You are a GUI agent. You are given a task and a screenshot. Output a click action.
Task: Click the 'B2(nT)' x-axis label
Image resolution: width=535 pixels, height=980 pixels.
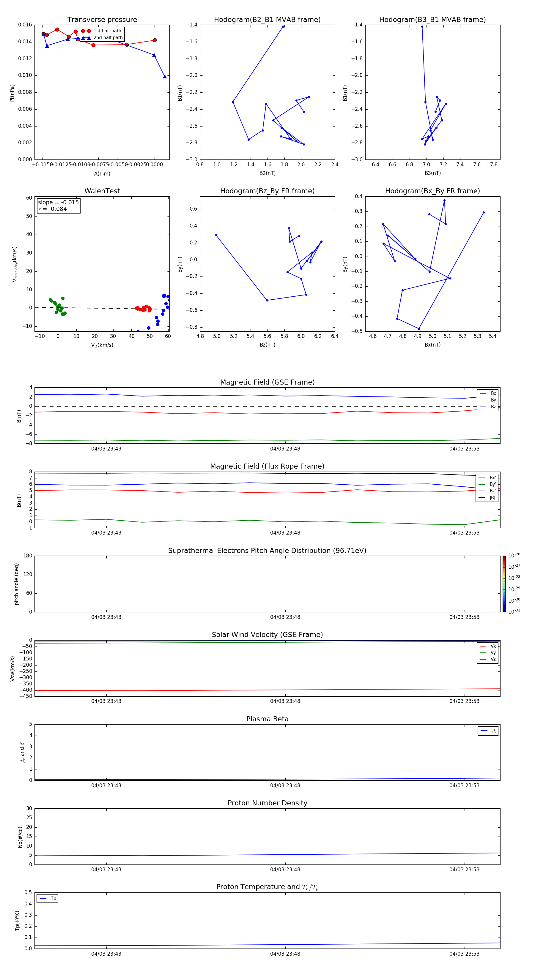click(x=267, y=173)
